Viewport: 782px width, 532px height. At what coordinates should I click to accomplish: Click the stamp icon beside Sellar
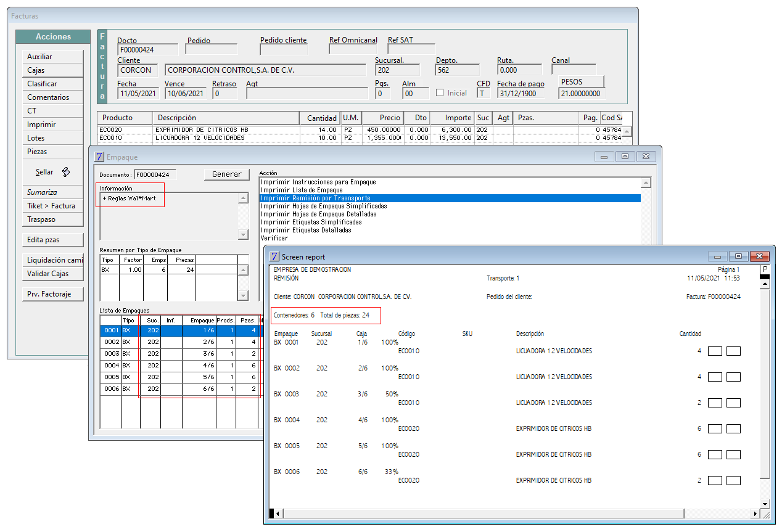coord(65,172)
